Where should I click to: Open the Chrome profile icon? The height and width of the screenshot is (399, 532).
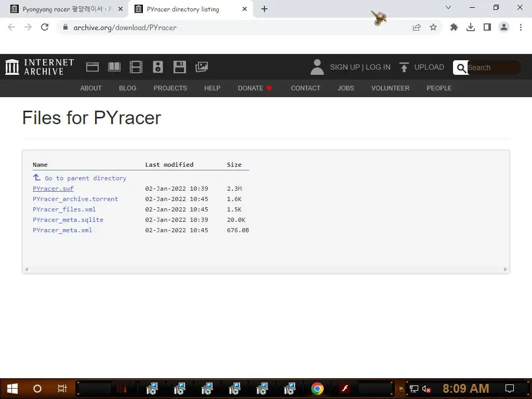(504, 27)
